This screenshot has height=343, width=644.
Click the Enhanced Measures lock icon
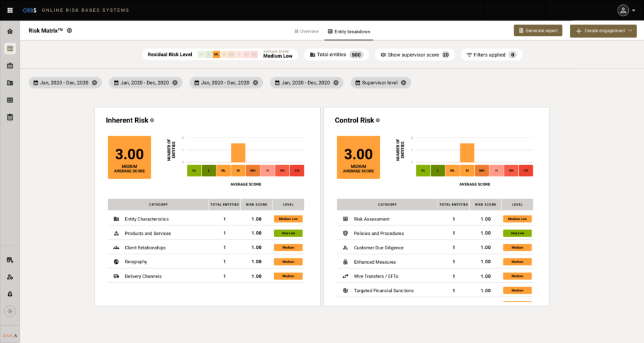pos(345,262)
